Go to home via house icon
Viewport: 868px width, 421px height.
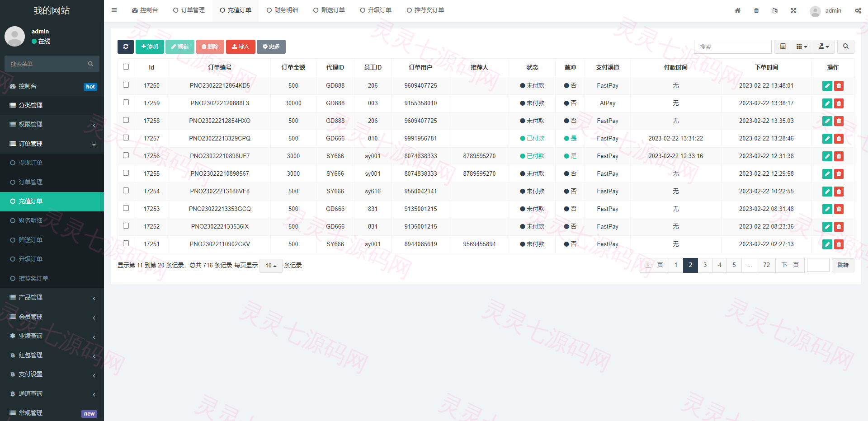(x=737, y=10)
